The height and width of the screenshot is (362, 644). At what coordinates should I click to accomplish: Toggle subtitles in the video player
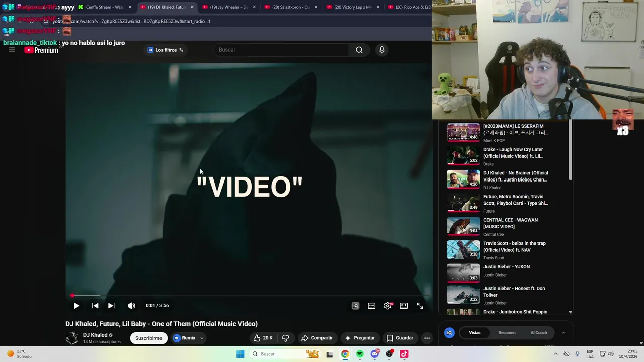[371, 306]
